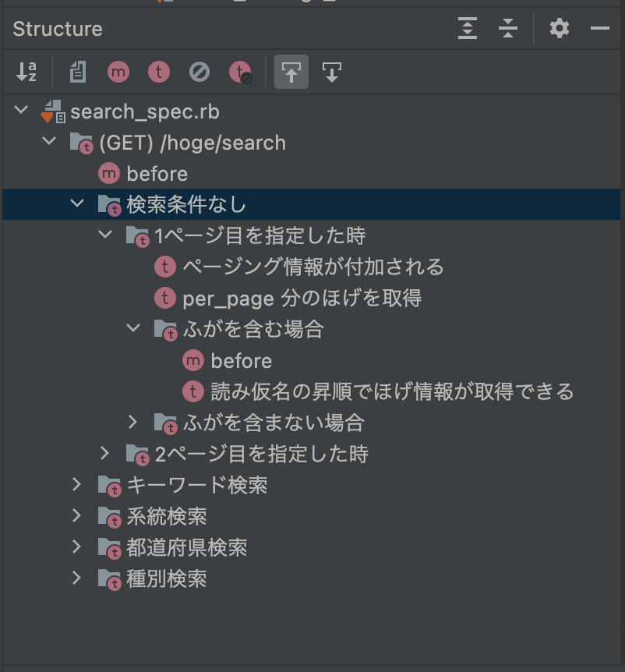
Task: Select the crossed-circle filter icon
Action: (199, 72)
